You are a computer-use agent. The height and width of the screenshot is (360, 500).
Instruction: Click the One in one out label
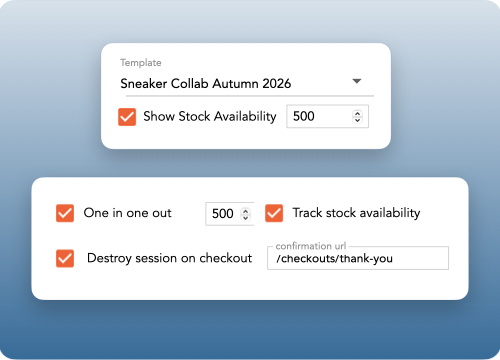[127, 213]
